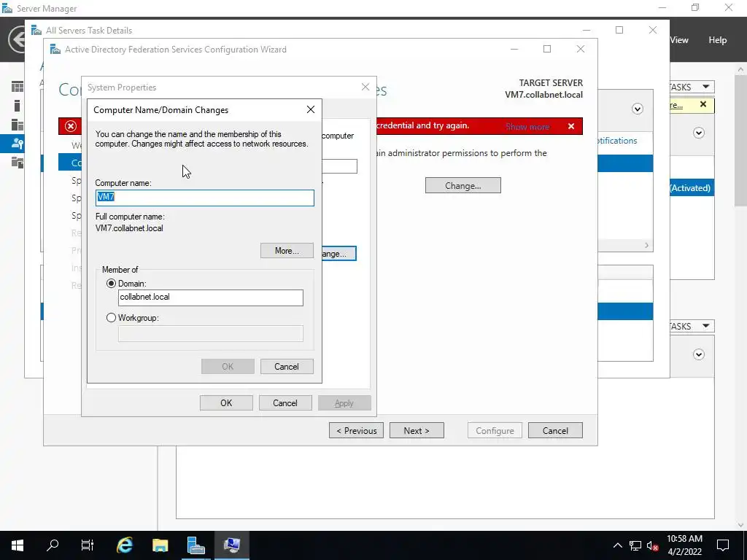Open the Action Center notifications icon
The width and height of the screenshot is (747, 560).
click(723, 545)
